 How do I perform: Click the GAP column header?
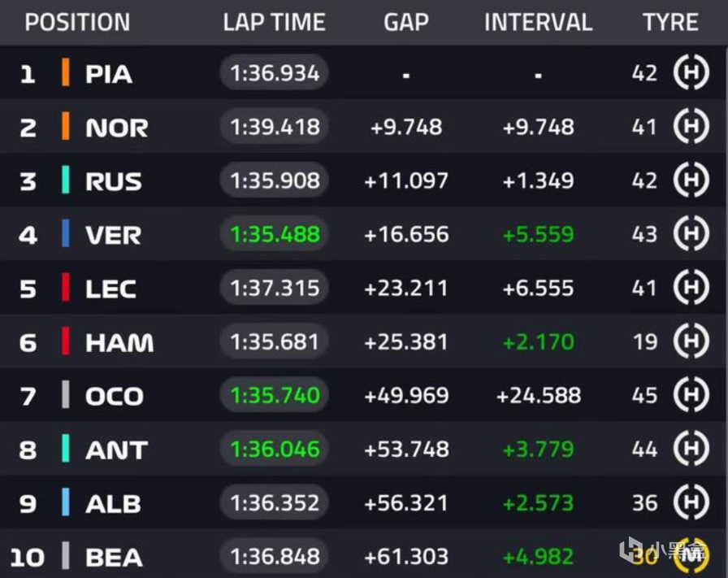(x=405, y=22)
